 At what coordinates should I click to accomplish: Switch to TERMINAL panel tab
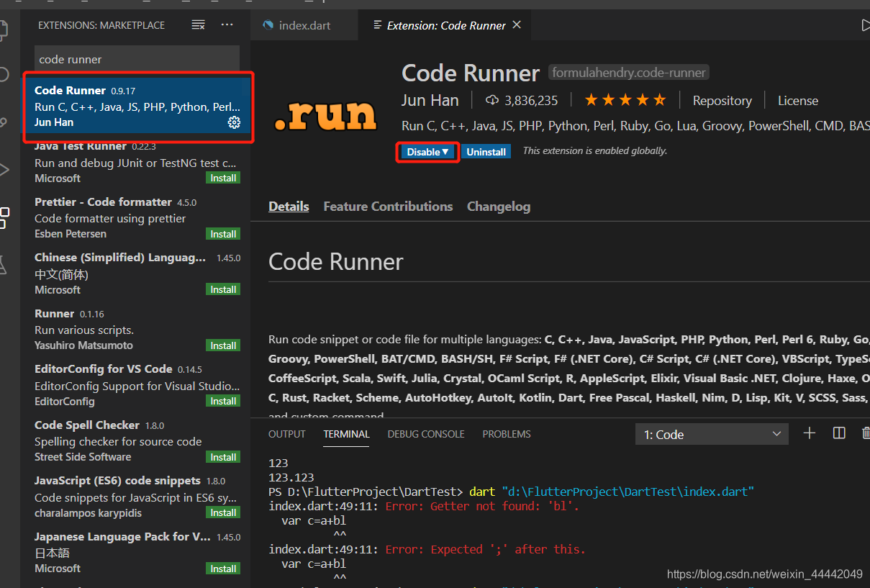tap(346, 434)
